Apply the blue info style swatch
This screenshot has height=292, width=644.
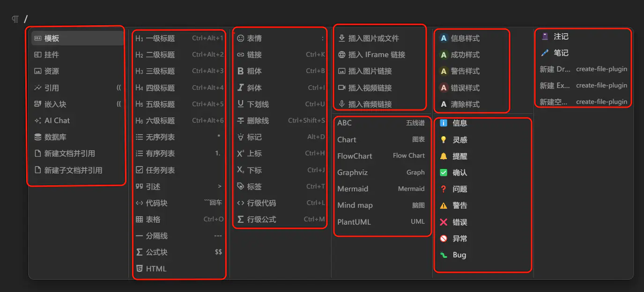(x=444, y=38)
